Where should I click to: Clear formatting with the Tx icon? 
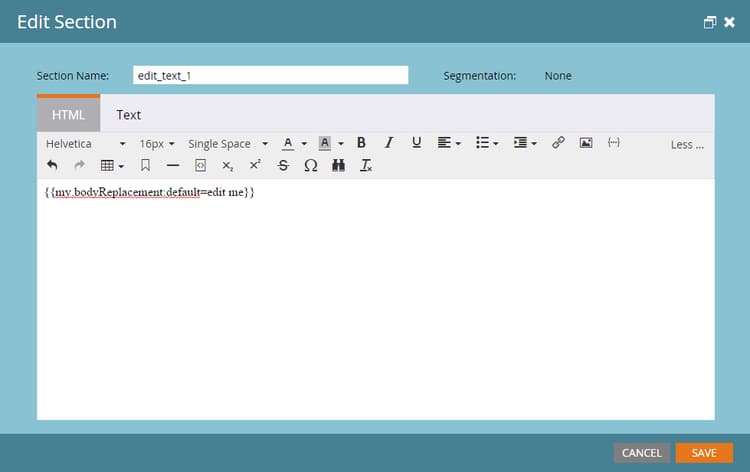pyautogui.click(x=366, y=165)
